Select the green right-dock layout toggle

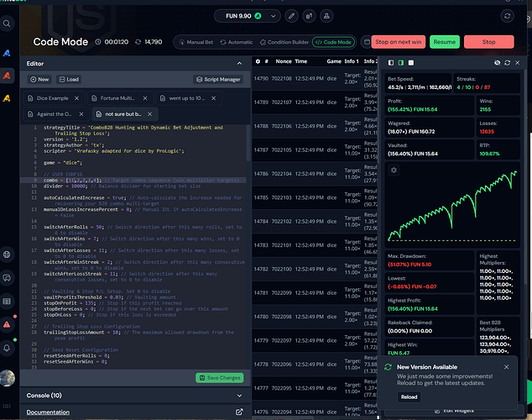click(x=401, y=63)
